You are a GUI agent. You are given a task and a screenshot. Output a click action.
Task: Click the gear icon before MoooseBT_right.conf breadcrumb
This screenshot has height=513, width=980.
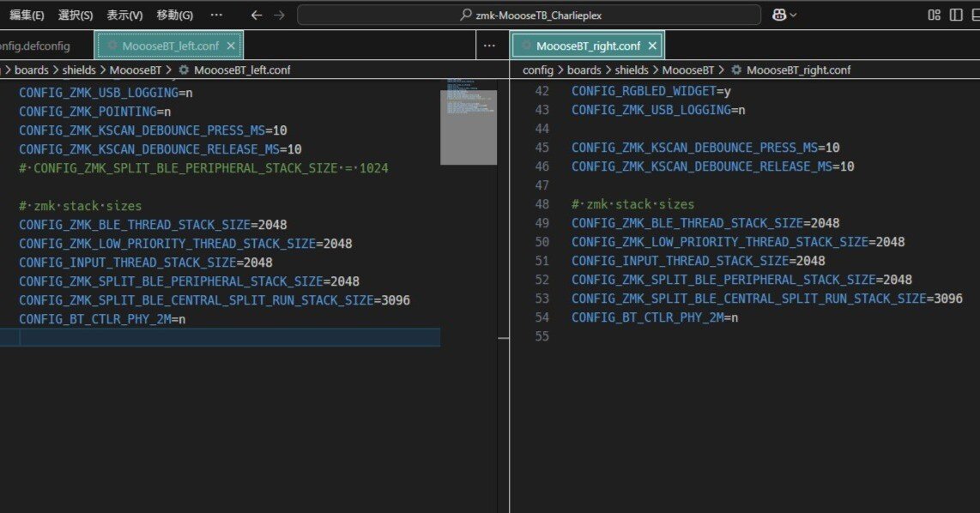point(737,70)
